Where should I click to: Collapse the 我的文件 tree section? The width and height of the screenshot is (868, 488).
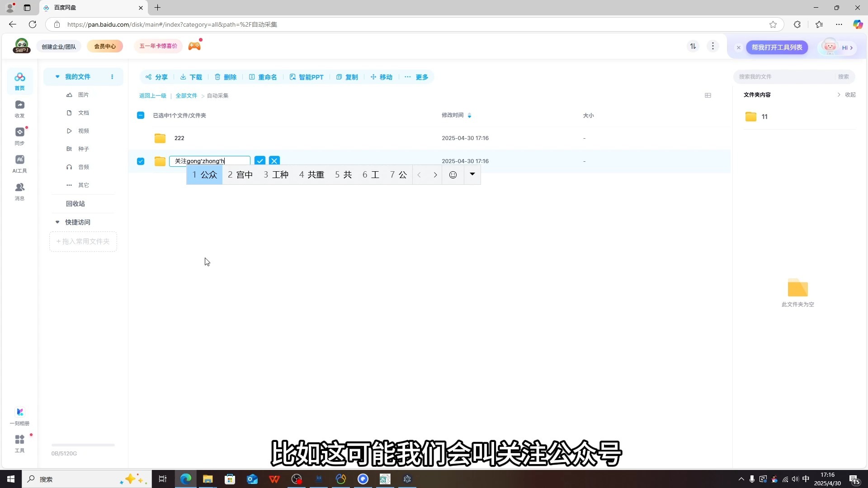click(x=57, y=77)
